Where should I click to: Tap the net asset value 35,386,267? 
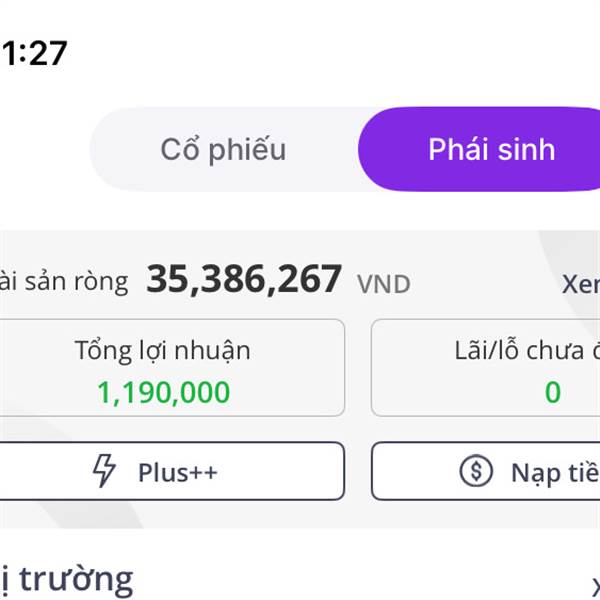244,279
